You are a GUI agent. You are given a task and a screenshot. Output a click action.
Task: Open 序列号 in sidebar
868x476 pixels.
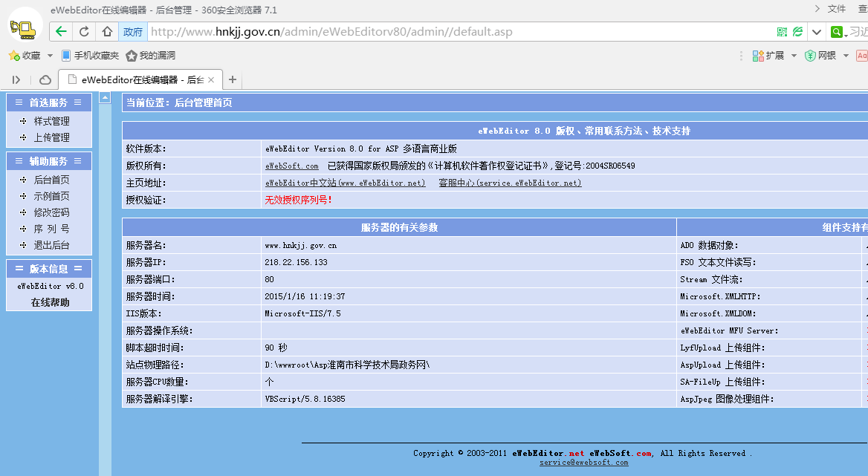[x=51, y=228]
